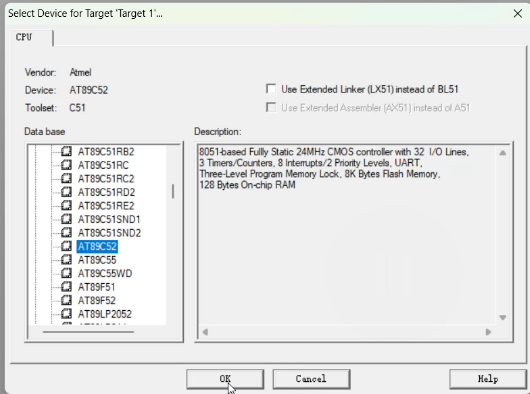The width and height of the screenshot is (530, 394).
Task: Choose AT89C51RC2 from device tree
Action: (x=106, y=179)
